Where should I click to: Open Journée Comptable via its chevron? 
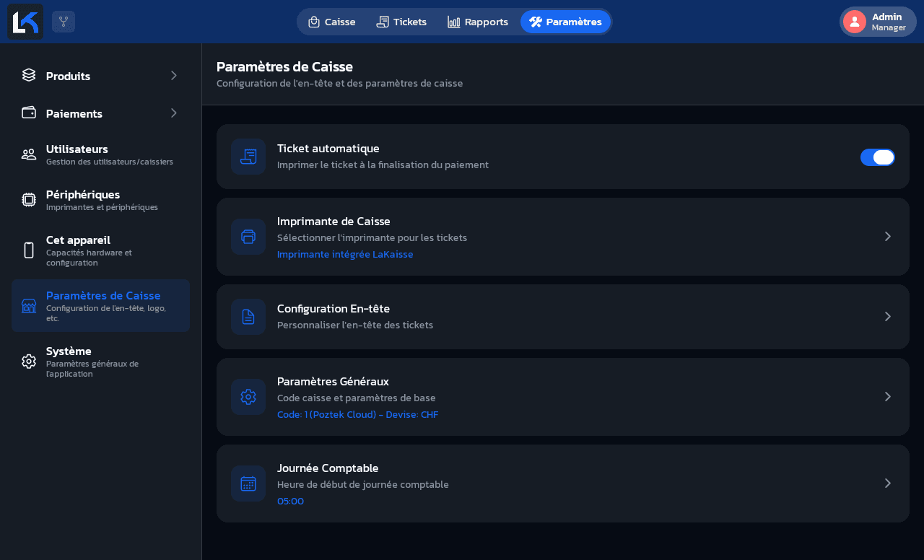[888, 484]
